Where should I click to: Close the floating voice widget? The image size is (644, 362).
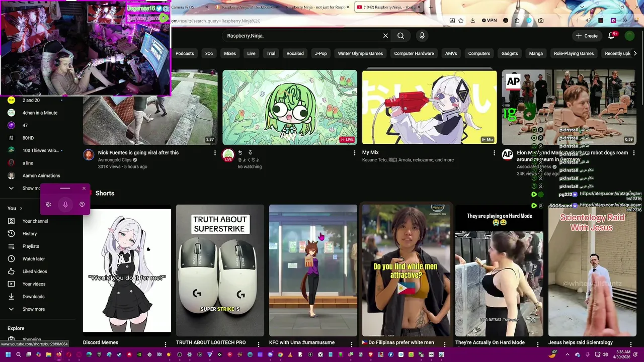(84, 189)
